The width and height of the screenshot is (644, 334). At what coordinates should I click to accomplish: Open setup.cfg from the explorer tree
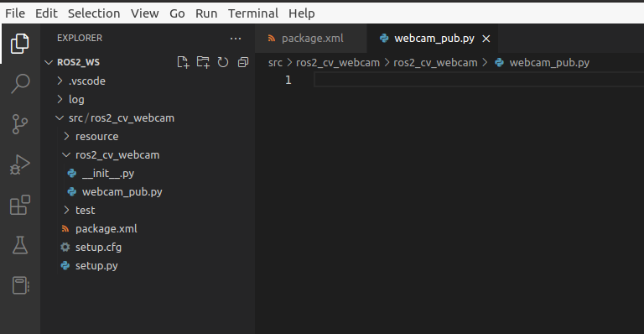coord(98,248)
